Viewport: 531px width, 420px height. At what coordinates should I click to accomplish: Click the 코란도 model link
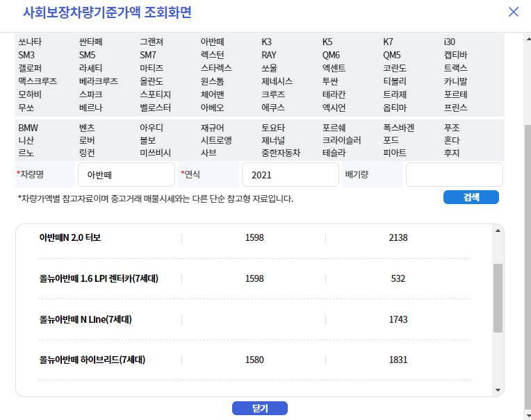point(395,68)
